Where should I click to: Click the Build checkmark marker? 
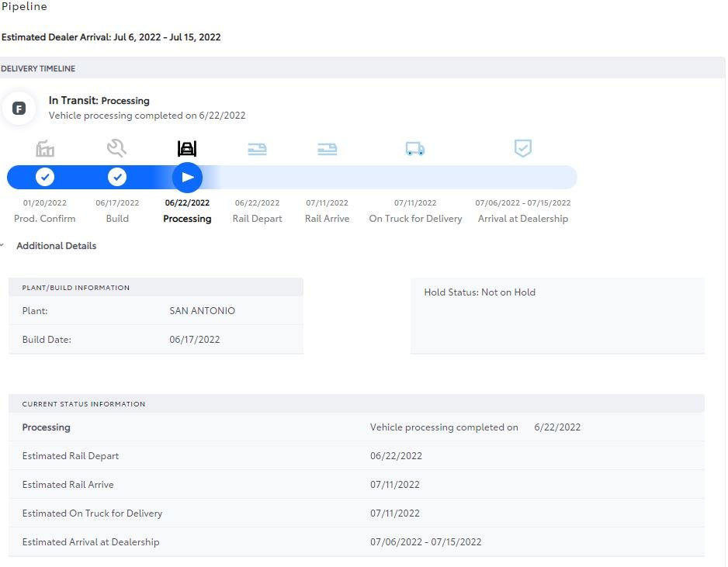(117, 177)
